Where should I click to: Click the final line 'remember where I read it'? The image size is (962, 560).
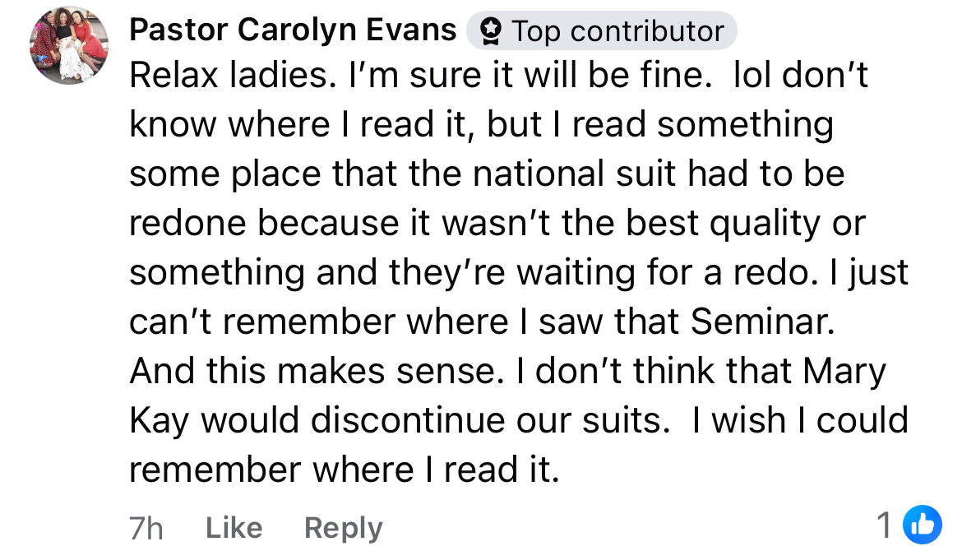pyautogui.click(x=345, y=470)
